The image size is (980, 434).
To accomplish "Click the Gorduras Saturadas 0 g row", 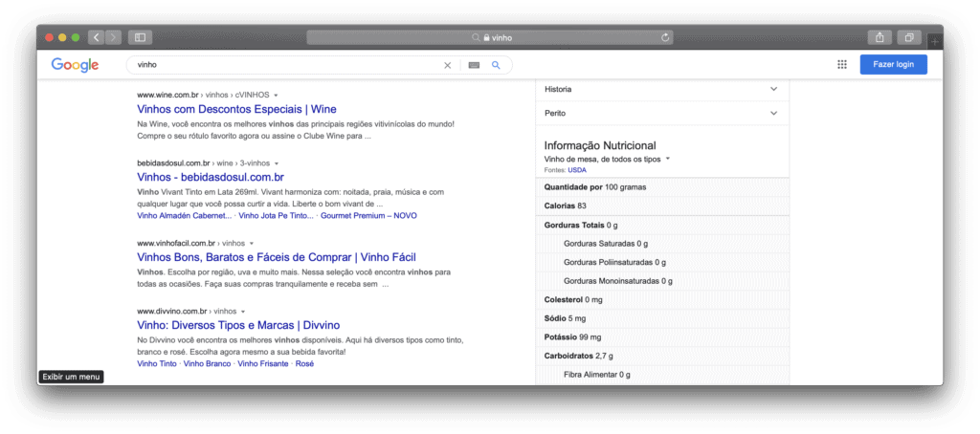I will pos(662,244).
